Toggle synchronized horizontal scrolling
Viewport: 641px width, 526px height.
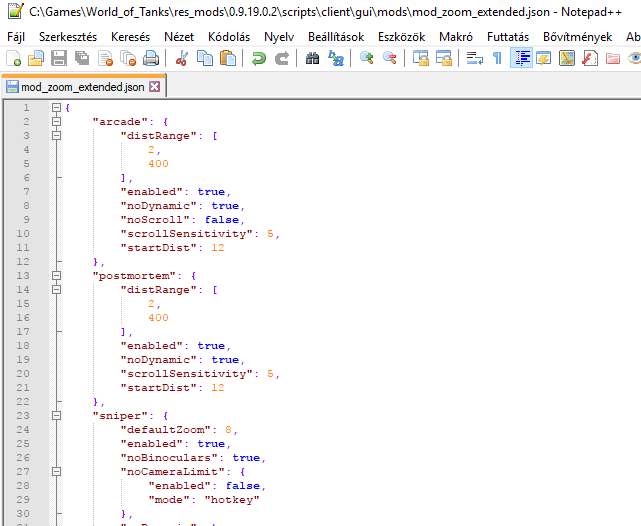point(444,58)
